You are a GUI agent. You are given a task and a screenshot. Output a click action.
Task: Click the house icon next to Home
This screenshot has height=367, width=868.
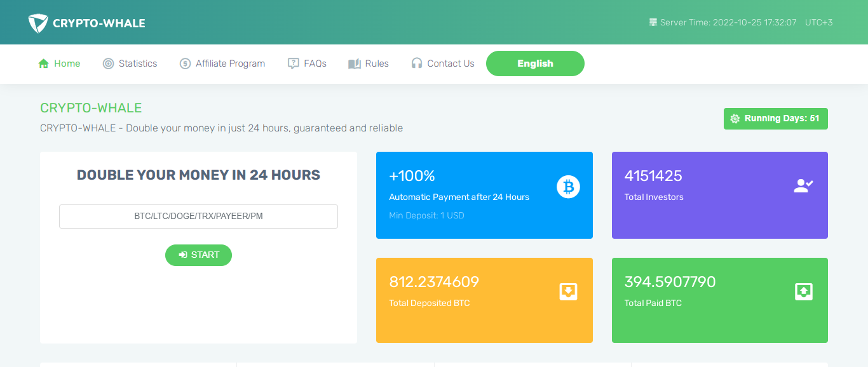[44, 63]
